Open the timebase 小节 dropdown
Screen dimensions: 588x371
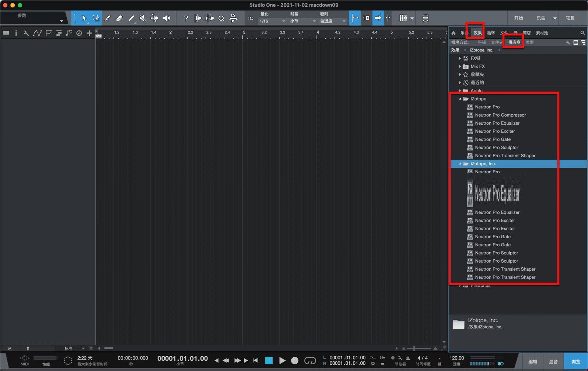(x=303, y=21)
